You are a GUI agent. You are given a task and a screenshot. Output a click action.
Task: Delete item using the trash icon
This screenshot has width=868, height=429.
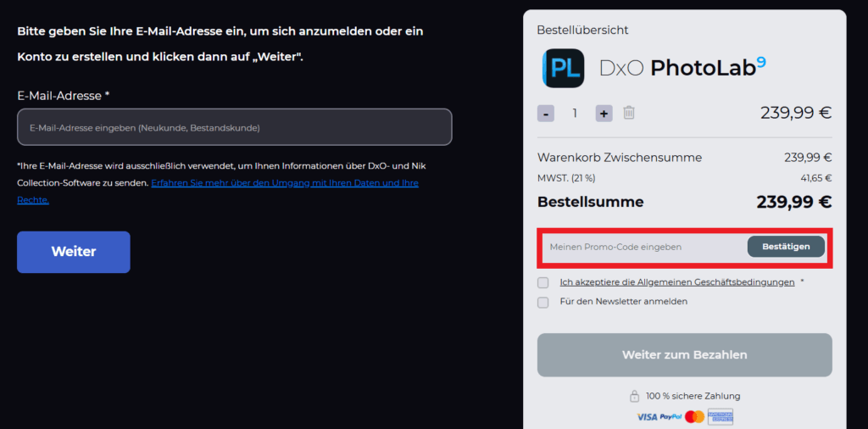tap(629, 113)
